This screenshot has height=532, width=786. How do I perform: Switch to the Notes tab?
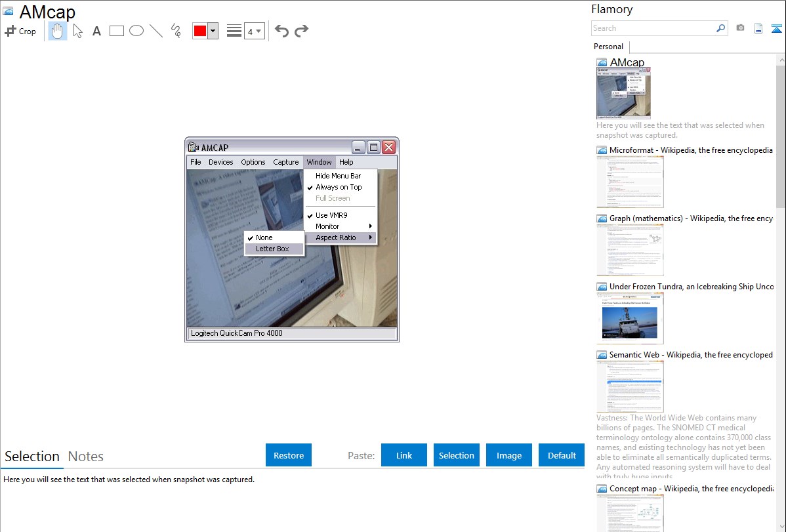point(86,457)
